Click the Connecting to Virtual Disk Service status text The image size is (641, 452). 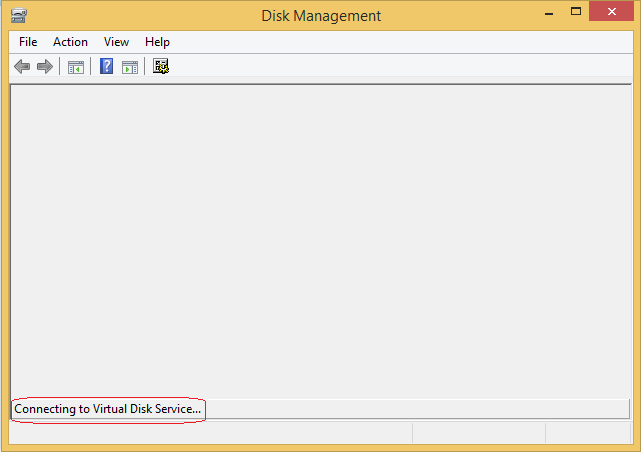click(108, 409)
